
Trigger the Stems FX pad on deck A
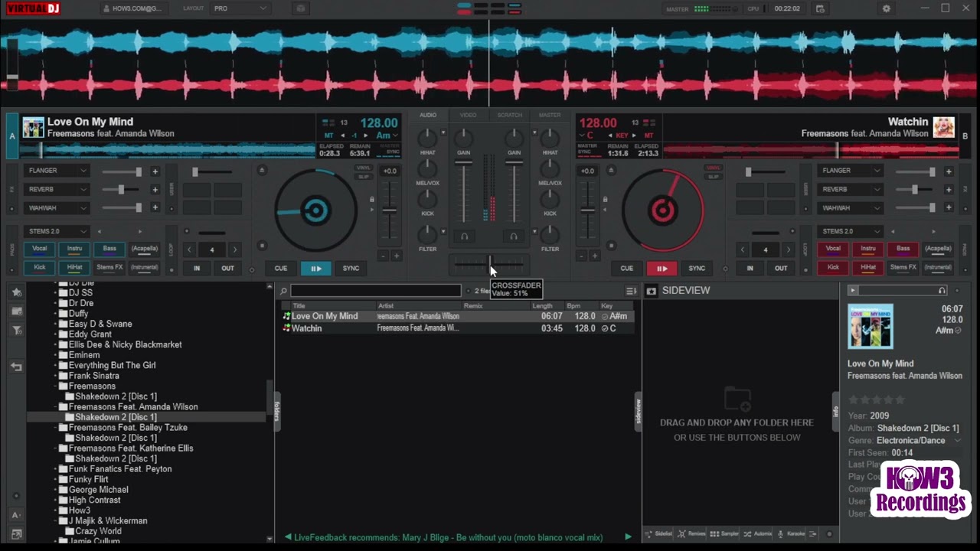coord(109,267)
